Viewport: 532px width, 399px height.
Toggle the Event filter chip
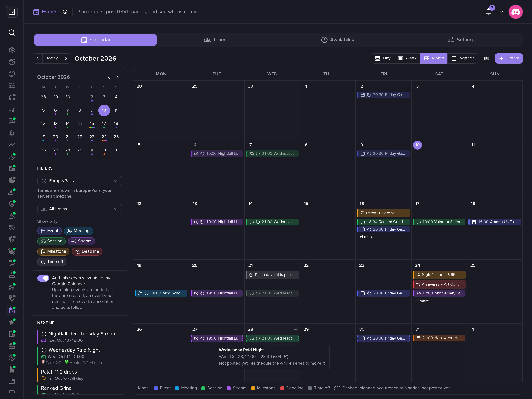pyautogui.click(x=50, y=231)
